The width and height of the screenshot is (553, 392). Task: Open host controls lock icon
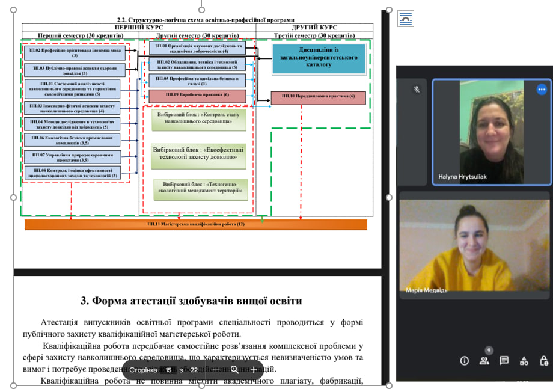tap(544, 361)
